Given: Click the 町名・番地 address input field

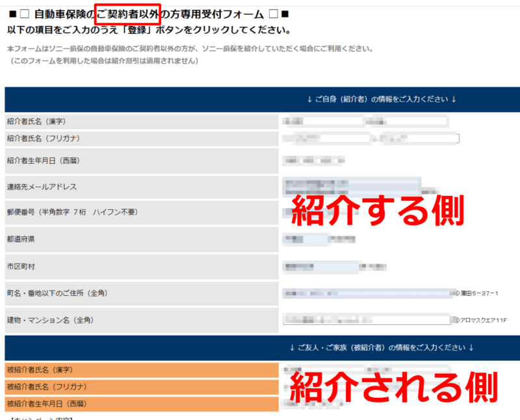Looking at the screenshot, I should tap(367, 294).
